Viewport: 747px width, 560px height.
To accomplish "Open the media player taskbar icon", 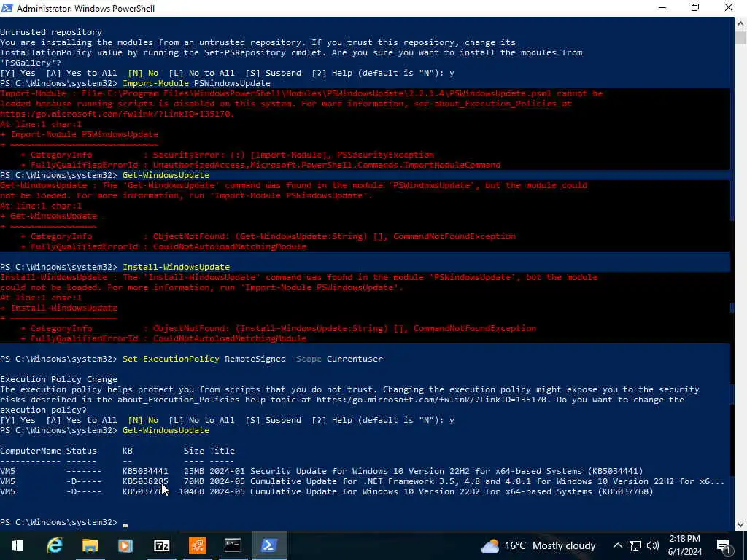I will coord(125,545).
